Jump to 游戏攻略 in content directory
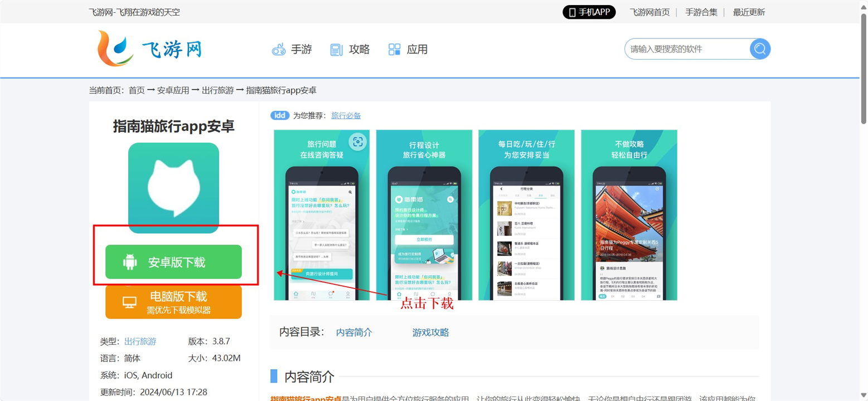 point(430,332)
